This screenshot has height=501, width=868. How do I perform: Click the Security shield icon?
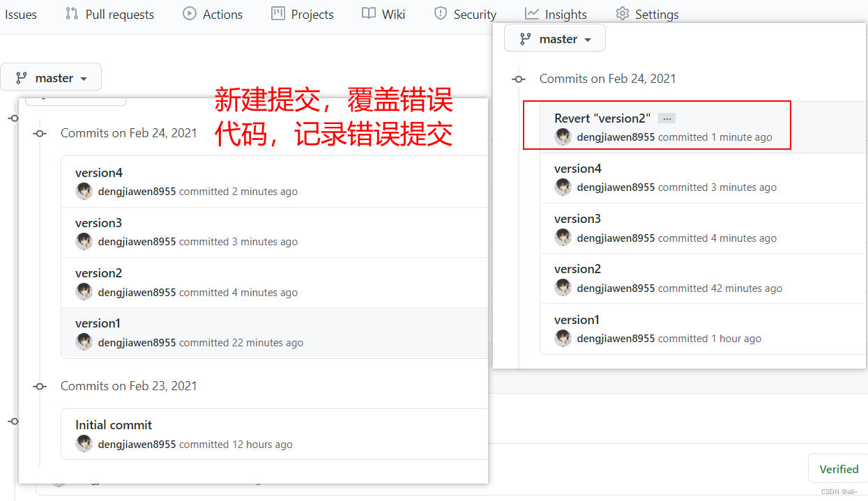click(x=440, y=13)
